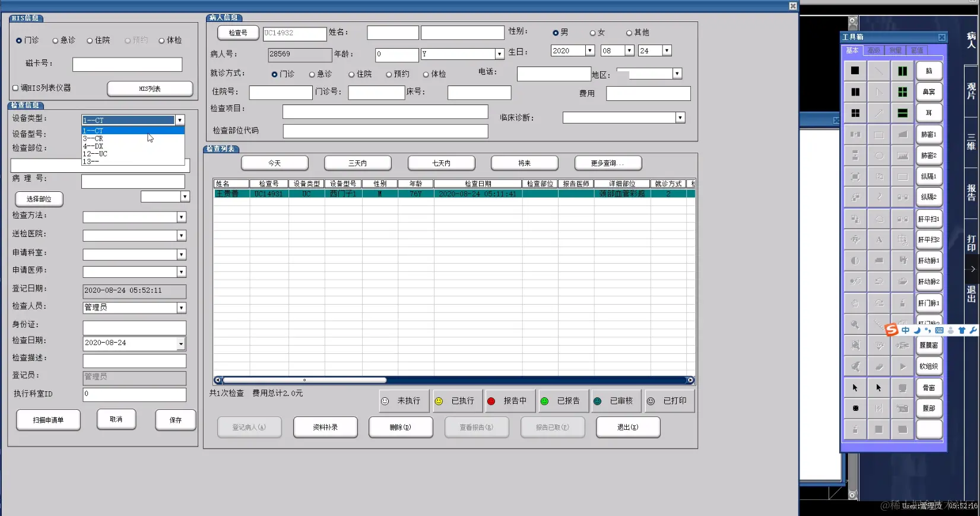Select 住院 radio under 就诊方式
The width and height of the screenshot is (980, 516).
tap(351, 74)
